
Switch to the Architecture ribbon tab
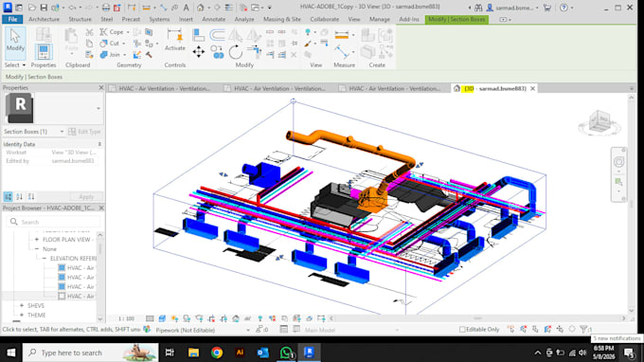click(x=44, y=19)
